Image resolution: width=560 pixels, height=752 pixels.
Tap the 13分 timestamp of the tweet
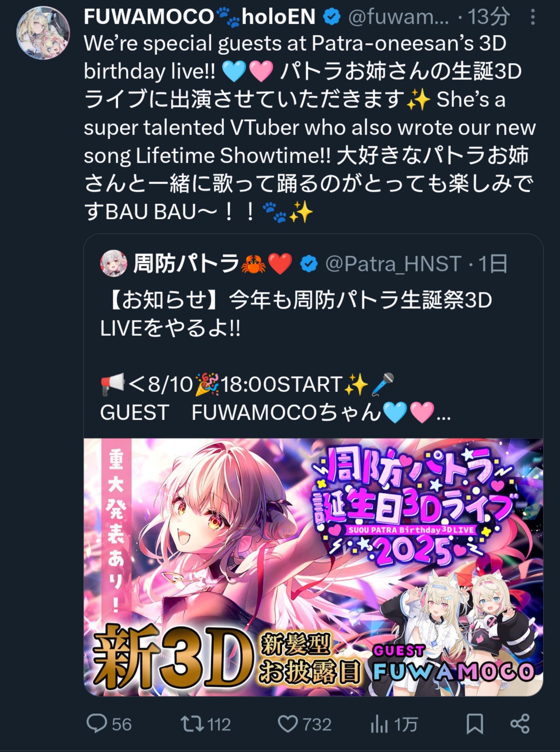[488, 17]
